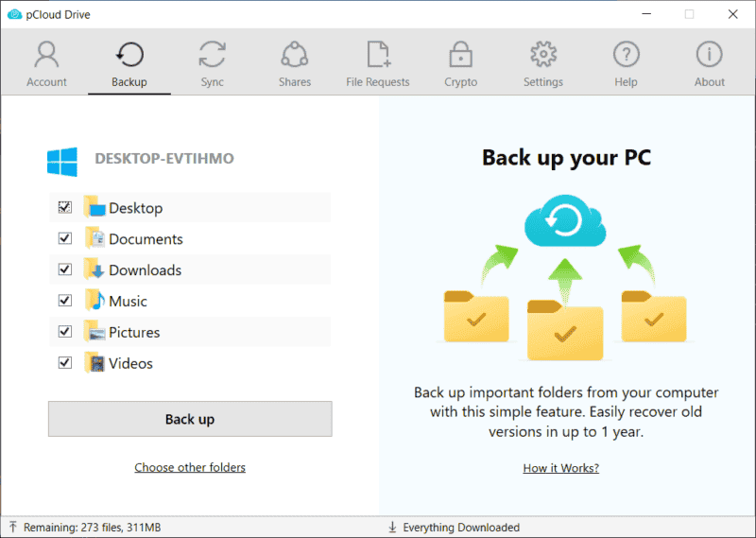
Task: Click the Desktop folder icon
Action: (x=94, y=207)
